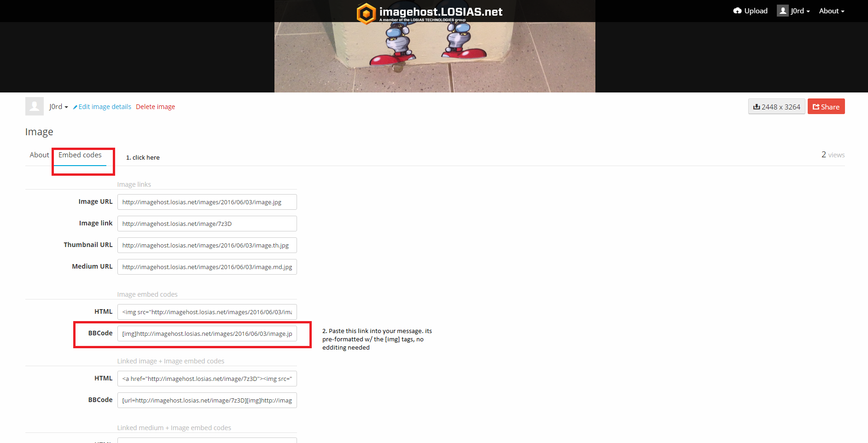The height and width of the screenshot is (443, 868).
Task: Click the "Image URL" label
Action: tap(95, 201)
